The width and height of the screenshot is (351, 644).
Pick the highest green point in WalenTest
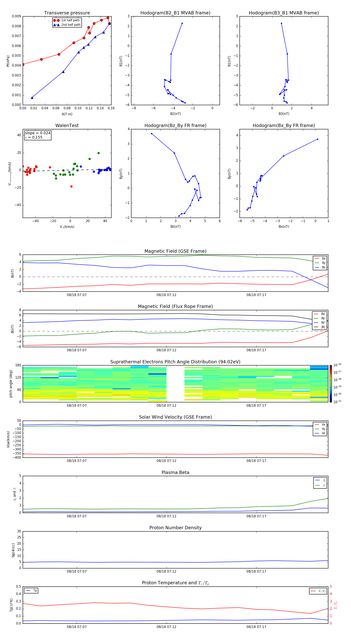[x=98, y=153]
